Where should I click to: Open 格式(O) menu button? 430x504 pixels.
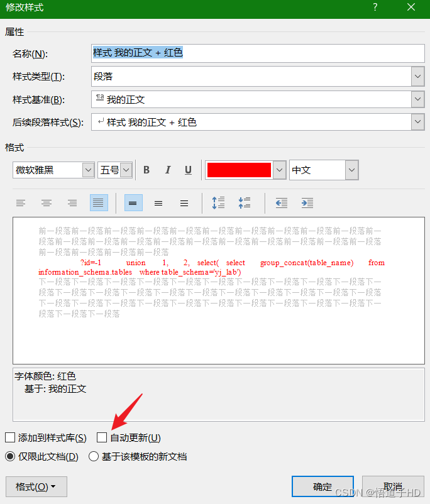36,486
